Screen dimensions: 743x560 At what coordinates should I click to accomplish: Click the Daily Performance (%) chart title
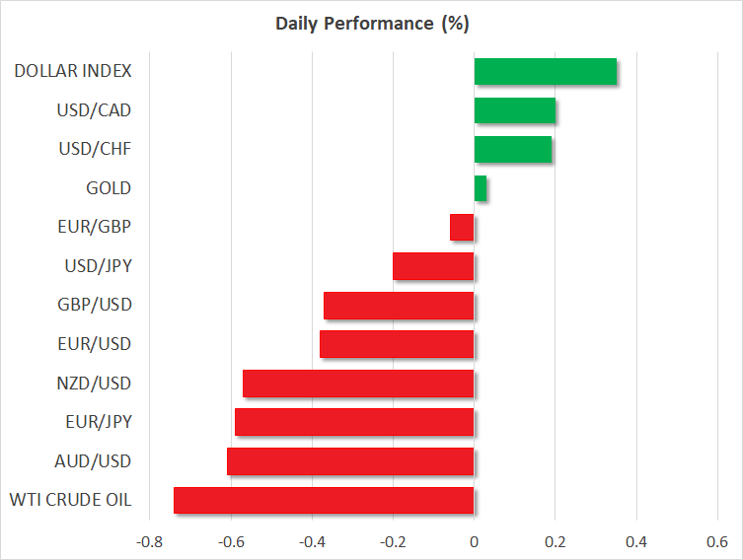tap(371, 22)
